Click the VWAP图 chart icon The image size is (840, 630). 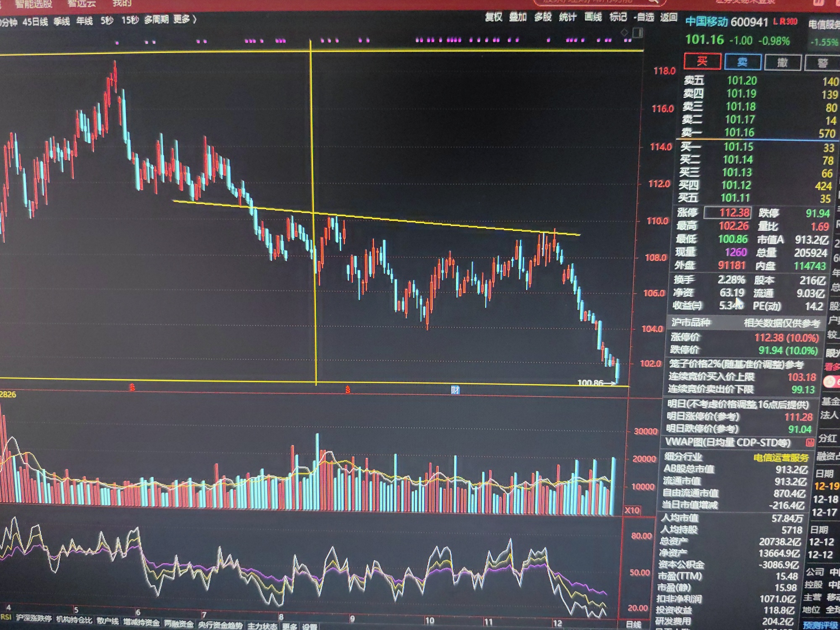coord(810,442)
